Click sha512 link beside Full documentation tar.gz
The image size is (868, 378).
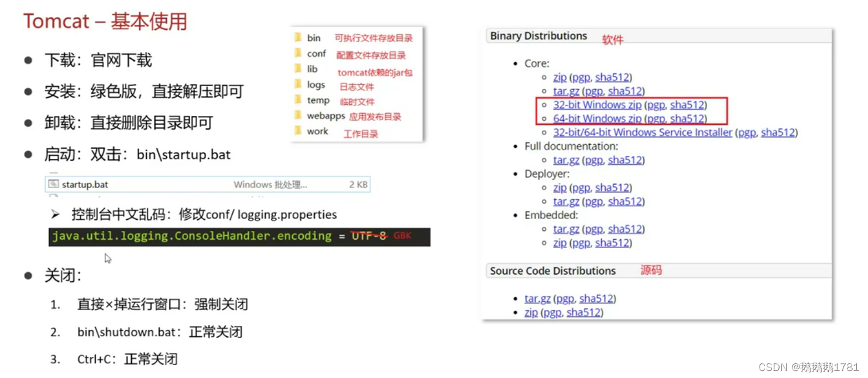(x=625, y=160)
